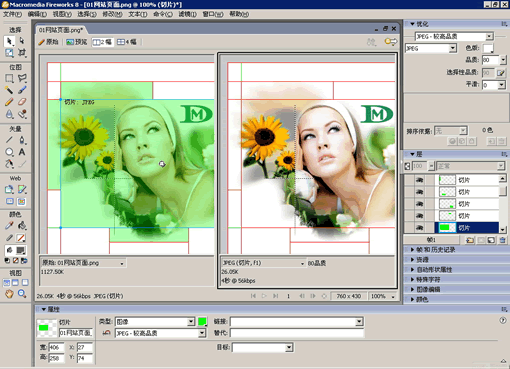510x369 pixels.
Task: Switch to the Original view tab
Action: pyautogui.click(x=49, y=42)
